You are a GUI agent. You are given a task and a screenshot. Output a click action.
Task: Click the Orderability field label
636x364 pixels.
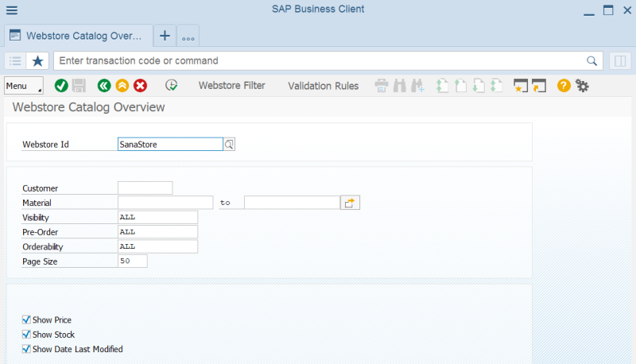pos(43,247)
